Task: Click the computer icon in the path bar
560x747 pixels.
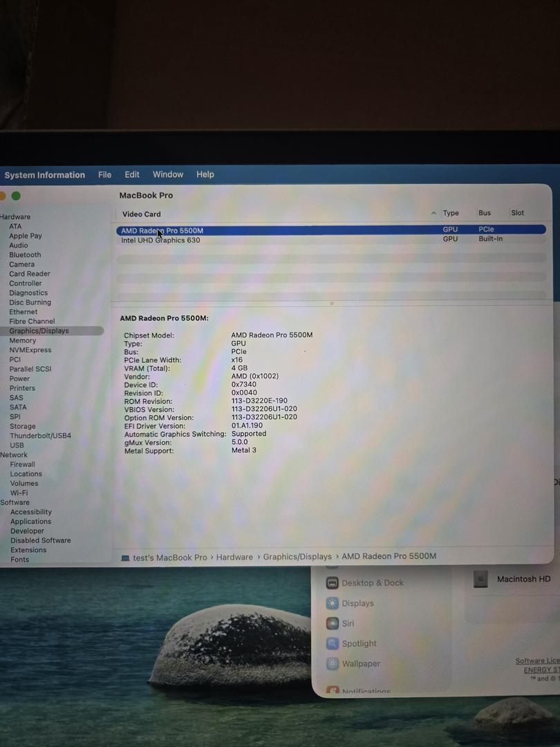Action: coord(125,557)
